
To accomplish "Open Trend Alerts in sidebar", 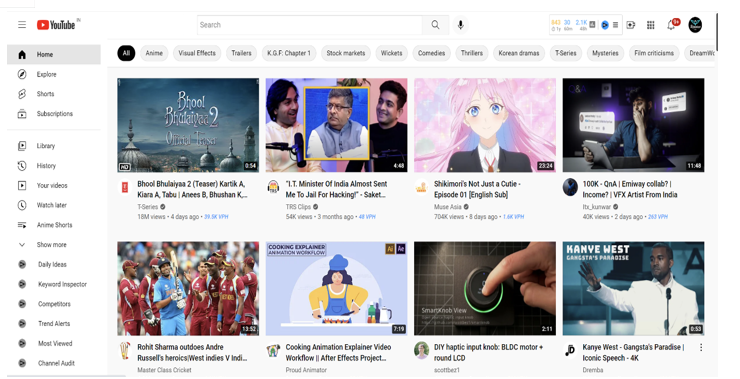I will (54, 324).
